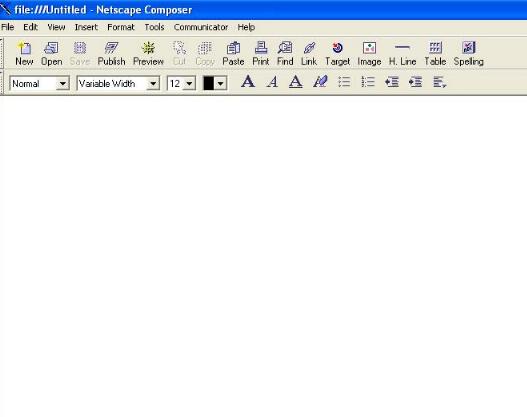Publish the page with the Publish icon
Image resolution: width=527 pixels, height=417 pixels.
(111, 53)
